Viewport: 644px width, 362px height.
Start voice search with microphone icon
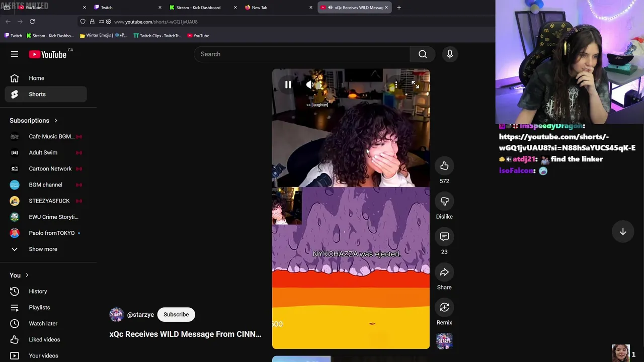(450, 54)
